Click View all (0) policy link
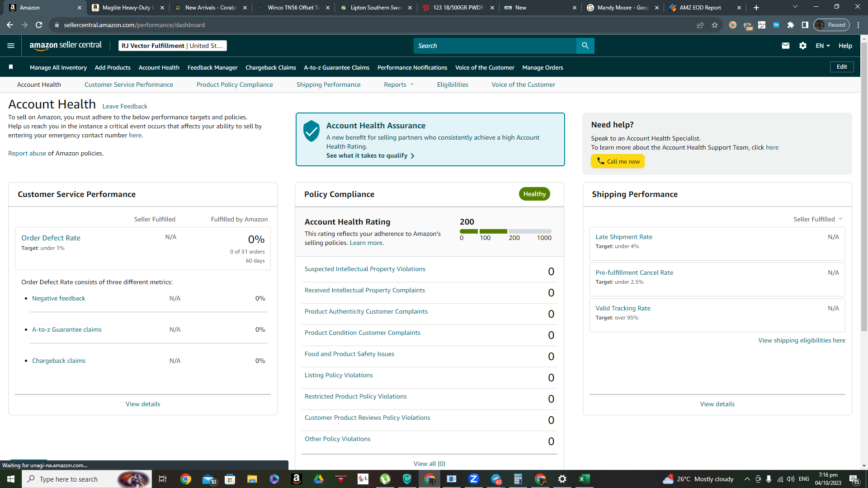The height and width of the screenshot is (488, 868). (429, 464)
